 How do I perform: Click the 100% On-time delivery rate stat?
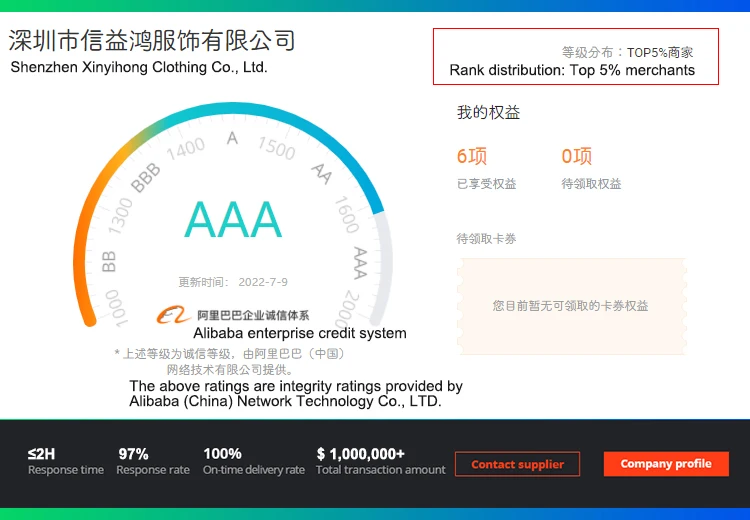(254, 462)
